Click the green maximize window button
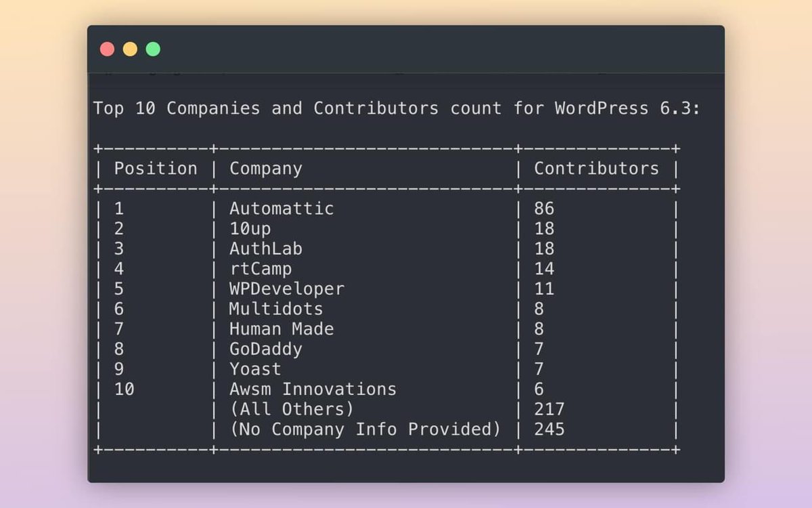The image size is (812, 508). coord(153,49)
